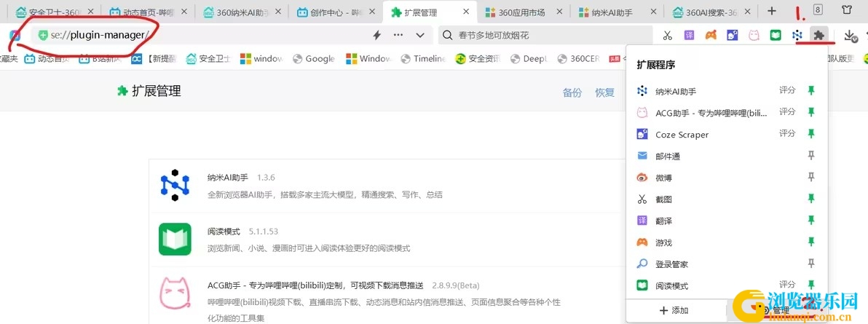Switch to the 动态首页 bilibili tab
This screenshot has width=868, height=324.
pyautogui.click(x=149, y=12)
